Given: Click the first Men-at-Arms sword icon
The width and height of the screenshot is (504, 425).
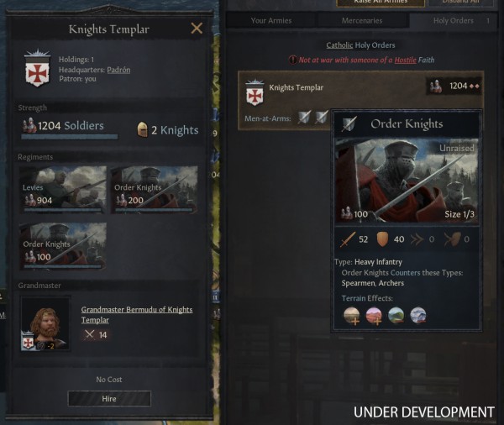Looking at the screenshot, I should click(x=304, y=118).
